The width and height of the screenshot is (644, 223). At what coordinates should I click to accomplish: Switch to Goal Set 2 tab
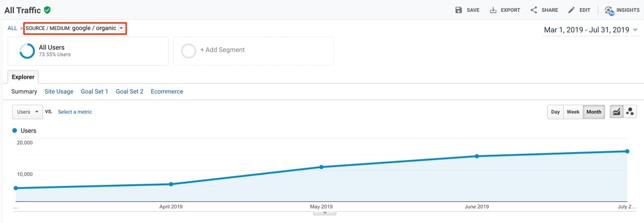pyautogui.click(x=129, y=92)
